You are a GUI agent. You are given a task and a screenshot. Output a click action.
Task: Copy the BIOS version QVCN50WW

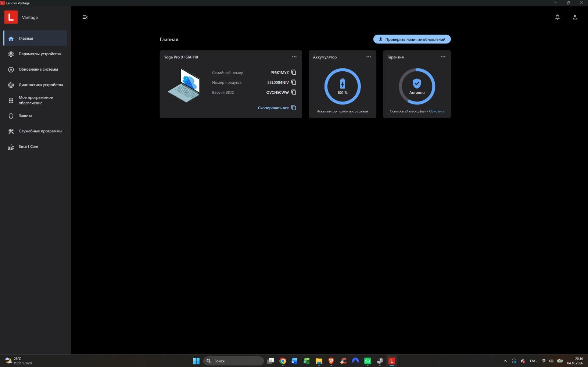coord(294,92)
